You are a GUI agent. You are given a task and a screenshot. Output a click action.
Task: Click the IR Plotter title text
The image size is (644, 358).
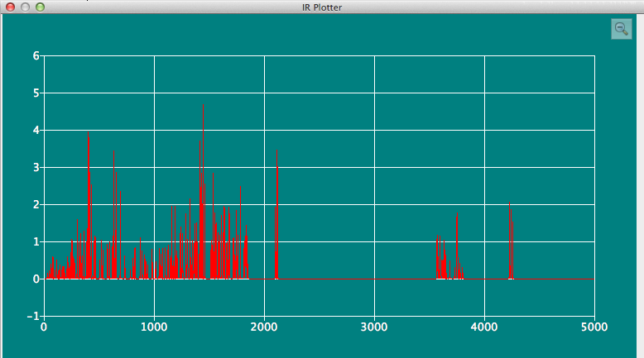click(322, 7)
